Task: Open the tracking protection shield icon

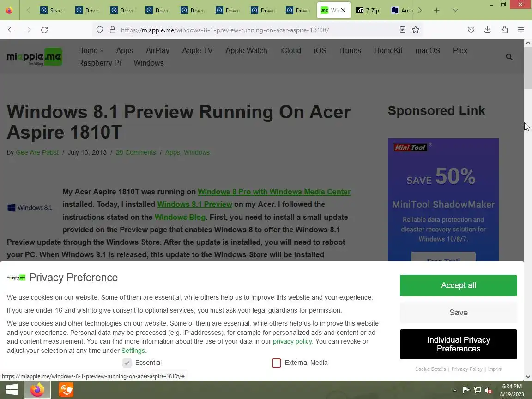Action: tap(99, 30)
